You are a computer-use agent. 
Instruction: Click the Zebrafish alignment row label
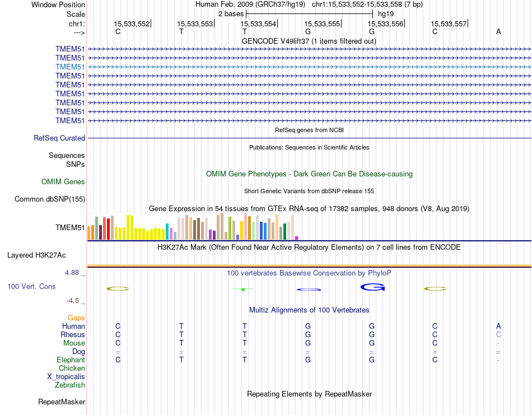point(70,385)
